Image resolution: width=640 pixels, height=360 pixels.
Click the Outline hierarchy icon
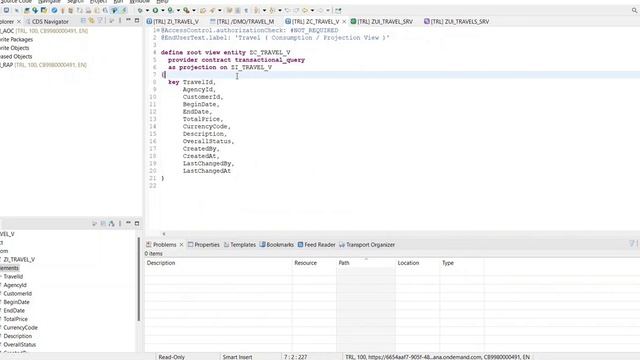coord(111,224)
